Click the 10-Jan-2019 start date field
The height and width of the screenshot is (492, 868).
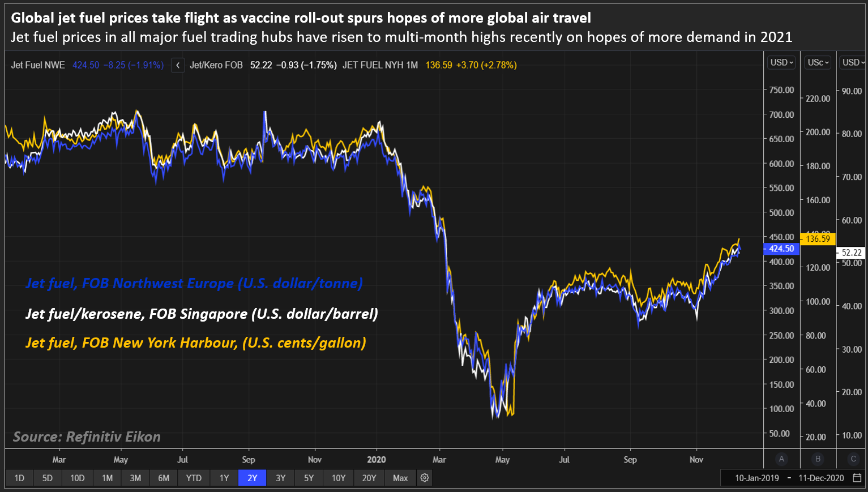pos(757,478)
